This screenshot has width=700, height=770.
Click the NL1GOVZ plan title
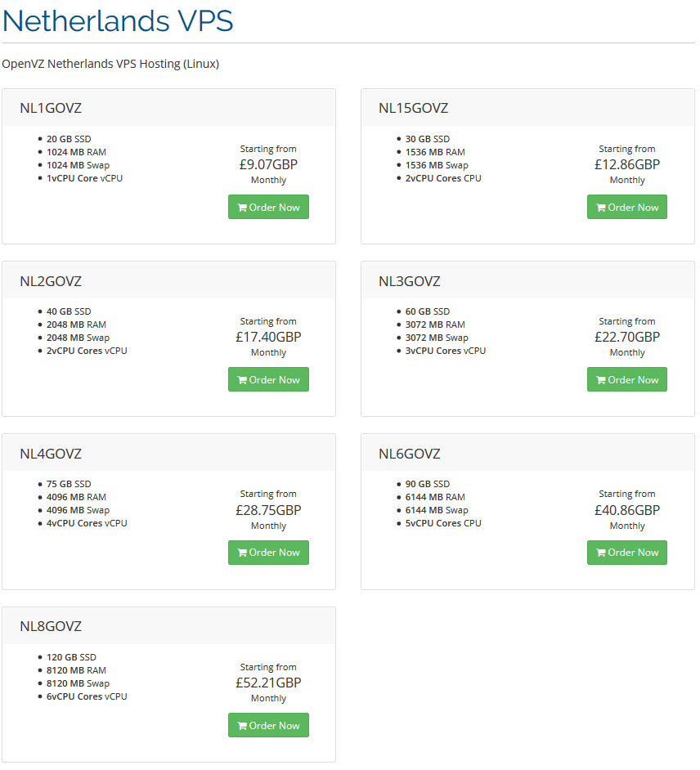click(51, 108)
